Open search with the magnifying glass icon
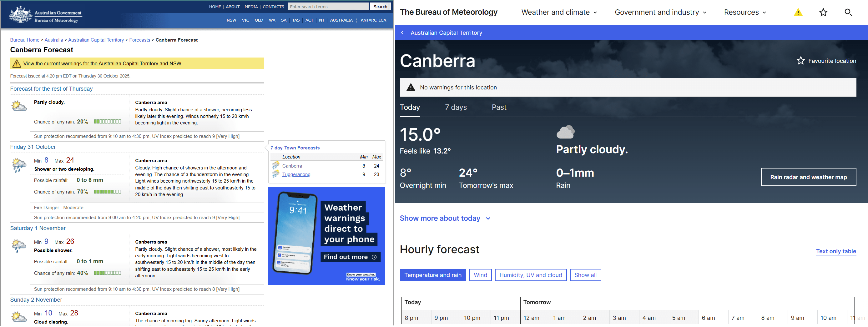The image size is (868, 327). pyautogui.click(x=848, y=13)
